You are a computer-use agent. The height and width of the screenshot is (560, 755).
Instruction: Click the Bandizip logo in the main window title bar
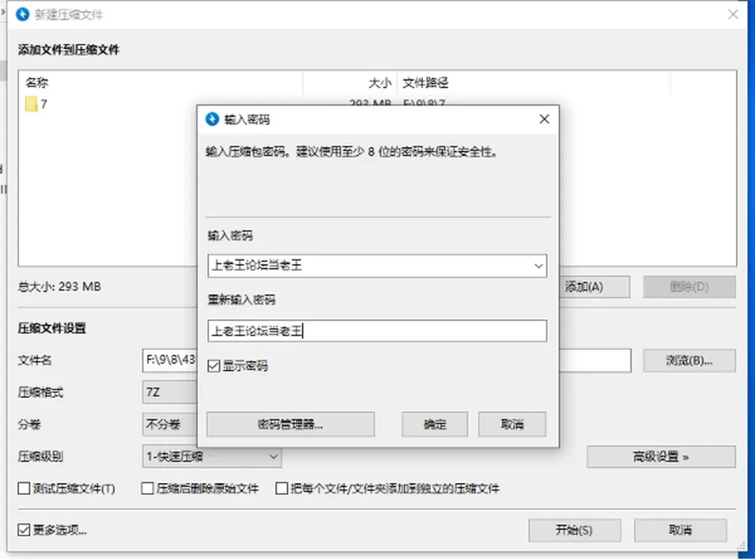(23, 14)
